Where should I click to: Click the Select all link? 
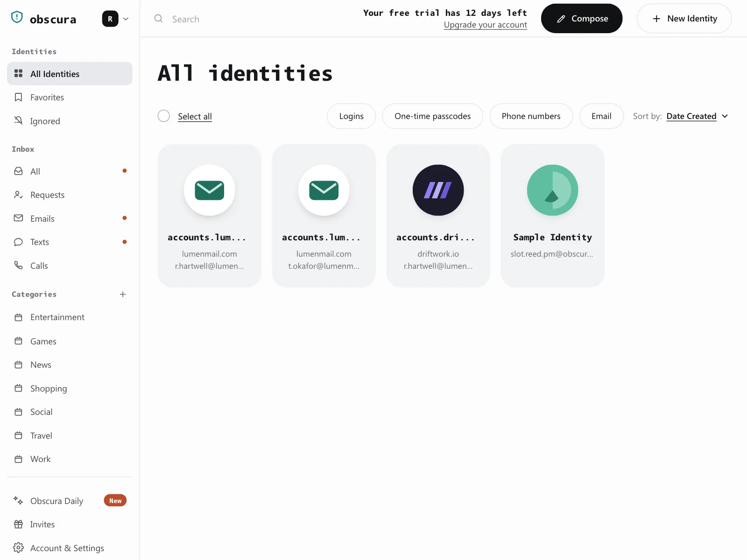tap(195, 116)
